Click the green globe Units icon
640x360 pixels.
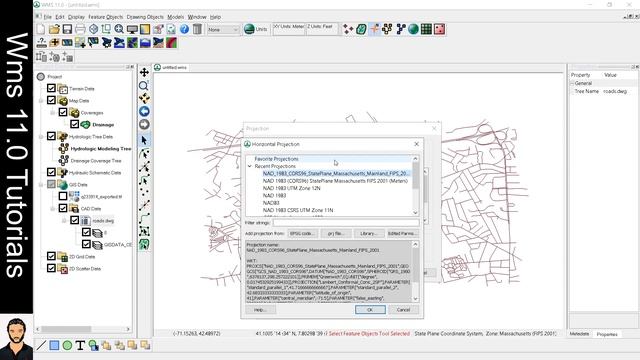(x=249, y=29)
